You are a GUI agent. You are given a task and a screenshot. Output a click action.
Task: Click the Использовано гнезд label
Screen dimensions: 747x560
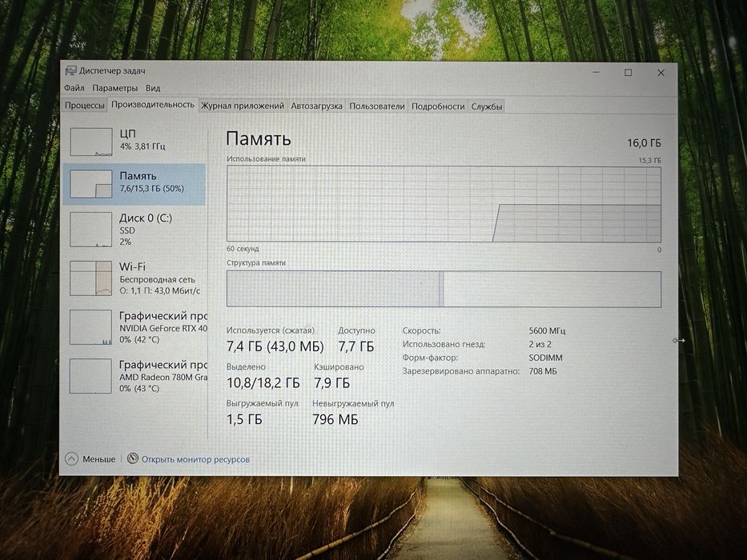pos(444,344)
